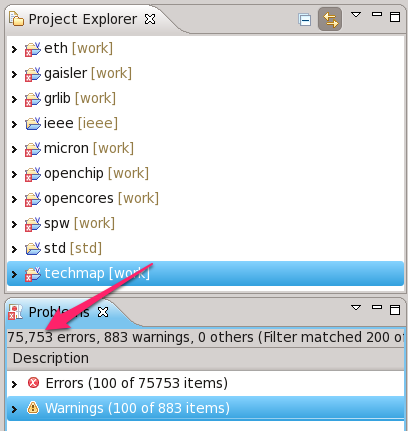Expand the opencores project node
This screenshot has height=431, width=408.
14,199
